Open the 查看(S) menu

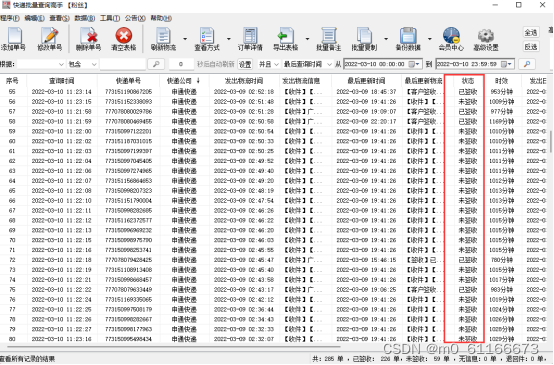pyautogui.click(x=59, y=18)
